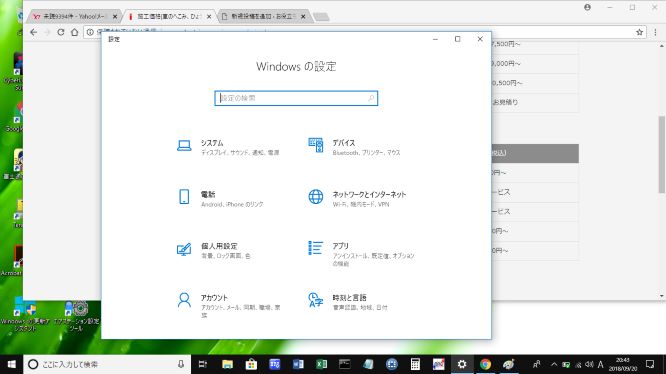Open the アカウント person icon
Screen dimensions: 666x374
[x=184, y=300]
